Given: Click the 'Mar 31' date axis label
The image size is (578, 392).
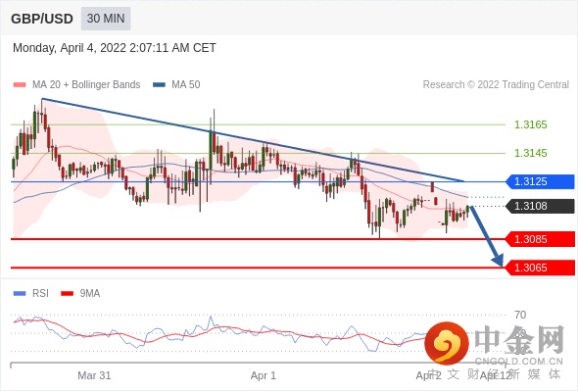Looking at the screenshot, I should tap(94, 375).
